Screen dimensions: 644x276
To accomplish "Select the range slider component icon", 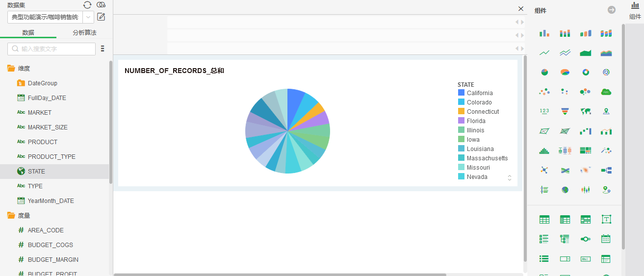I will (x=586, y=239).
